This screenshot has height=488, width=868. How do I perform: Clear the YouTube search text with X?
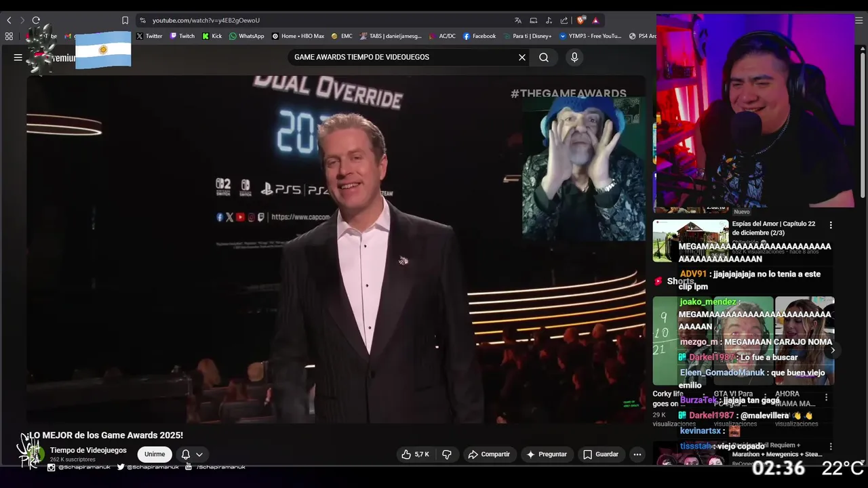click(x=522, y=58)
